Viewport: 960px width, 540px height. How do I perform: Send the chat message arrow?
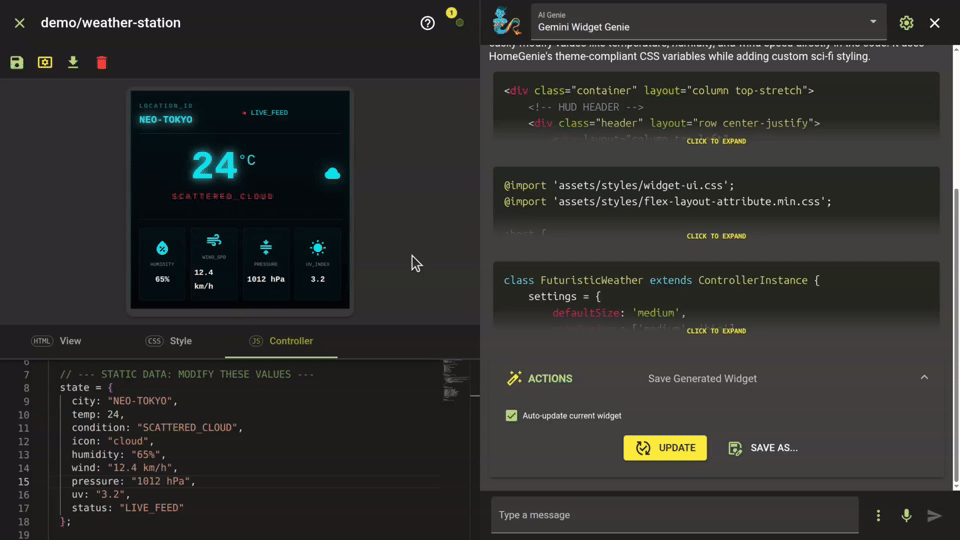[934, 516]
